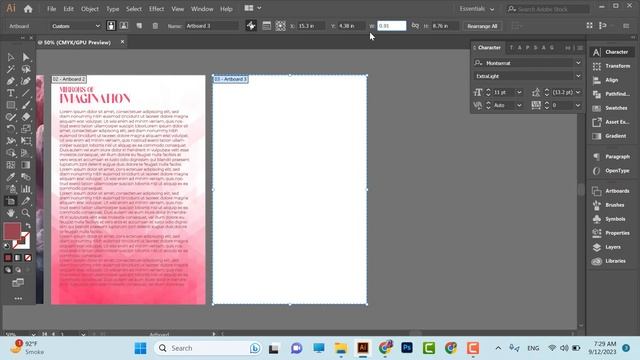Delete artboard with trash icon
This screenshot has width=640, height=360.
click(x=155, y=26)
